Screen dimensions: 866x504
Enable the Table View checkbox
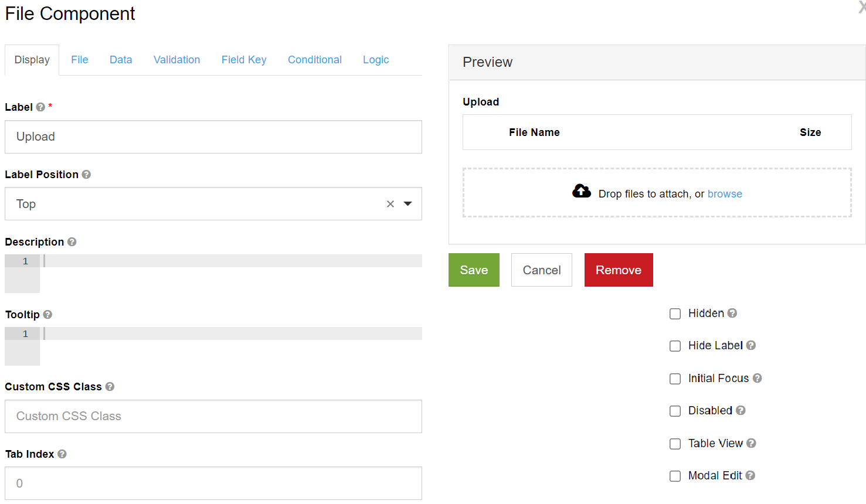(x=675, y=444)
